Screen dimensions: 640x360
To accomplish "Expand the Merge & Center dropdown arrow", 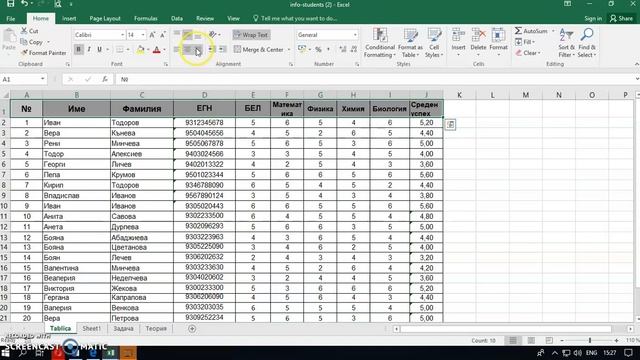I will point(289,50).
